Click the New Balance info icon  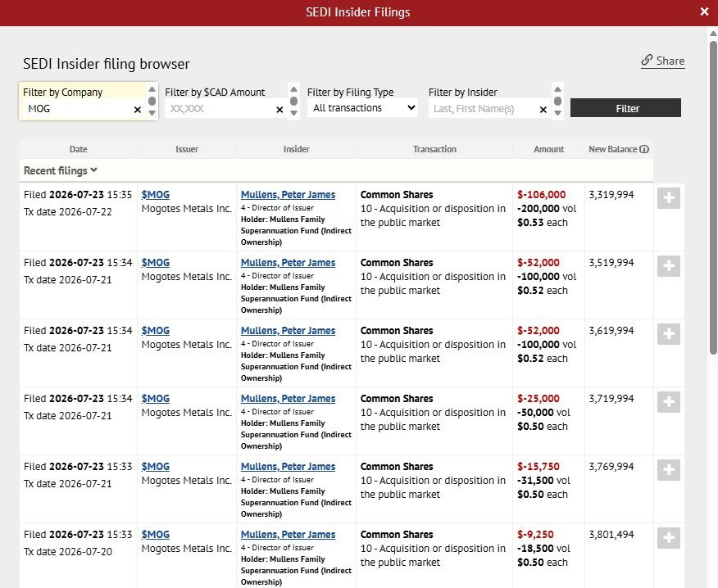point(644,149)
